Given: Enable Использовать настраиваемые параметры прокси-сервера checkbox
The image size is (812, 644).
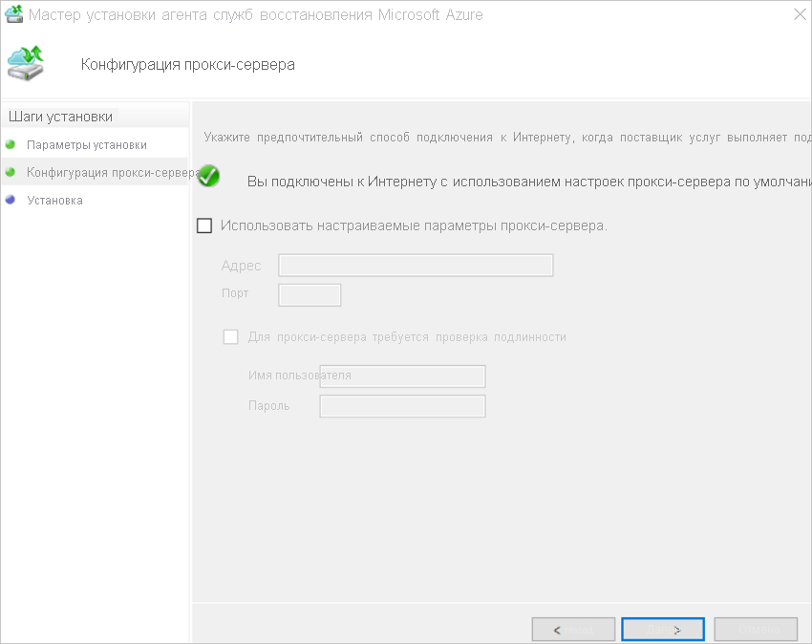Looking at the screenshot, I should (204, 225).
